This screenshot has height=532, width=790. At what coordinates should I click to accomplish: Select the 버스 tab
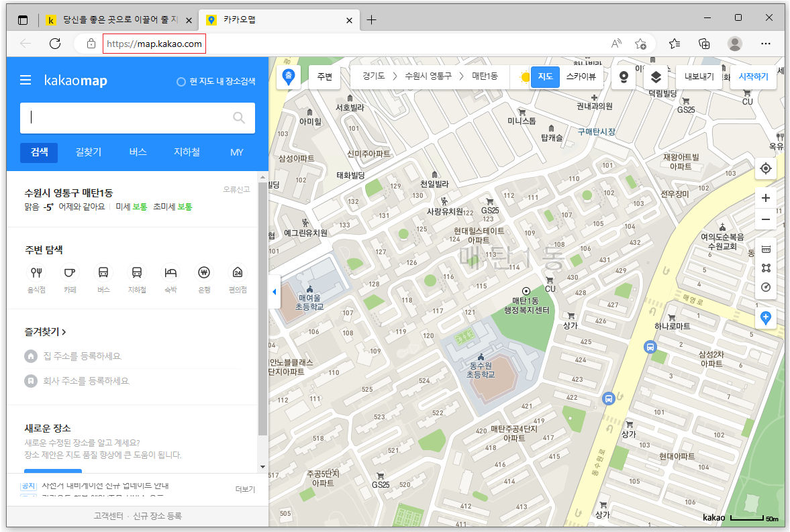click(138, 152)
